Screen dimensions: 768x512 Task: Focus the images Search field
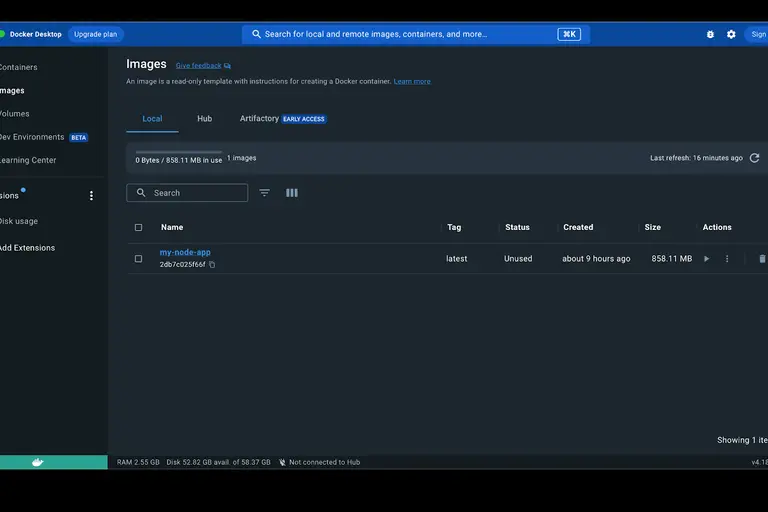pos(196,193)
